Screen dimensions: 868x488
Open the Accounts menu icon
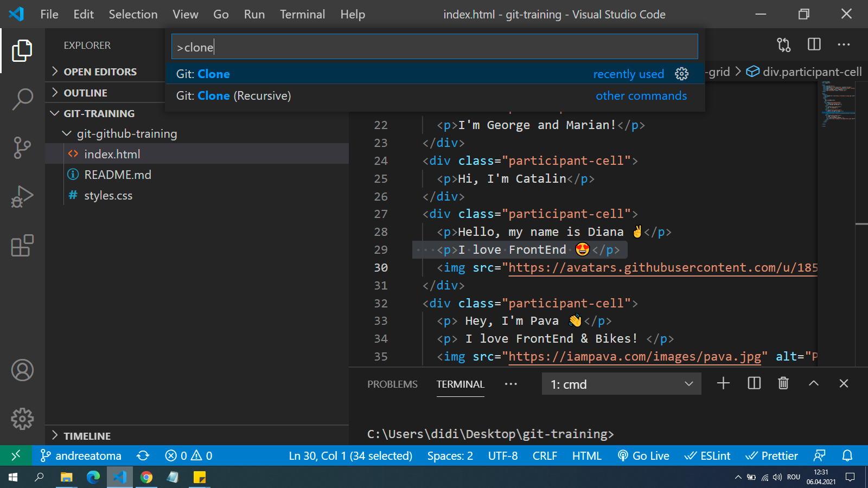pos(22,370)
